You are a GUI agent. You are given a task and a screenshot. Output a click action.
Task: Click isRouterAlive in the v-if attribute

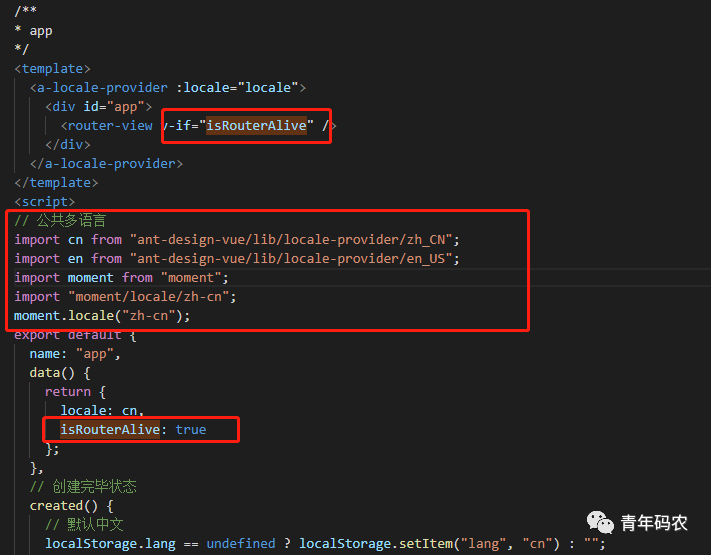point(257,126)
